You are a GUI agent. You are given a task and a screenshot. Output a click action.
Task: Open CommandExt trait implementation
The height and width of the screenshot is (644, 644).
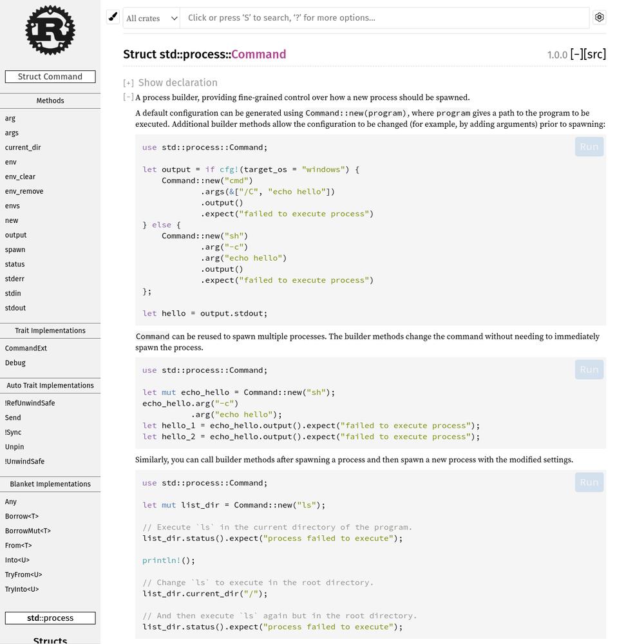[26, 348]
